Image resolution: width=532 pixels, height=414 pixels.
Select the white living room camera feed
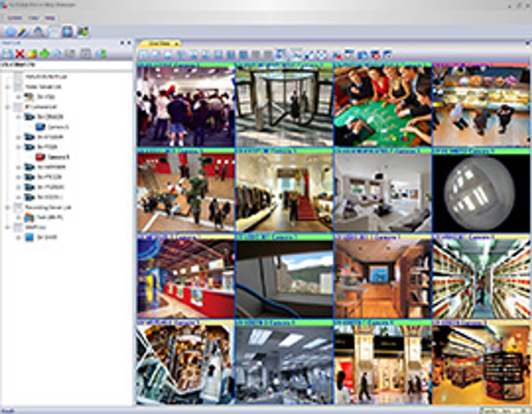[383, 193]
